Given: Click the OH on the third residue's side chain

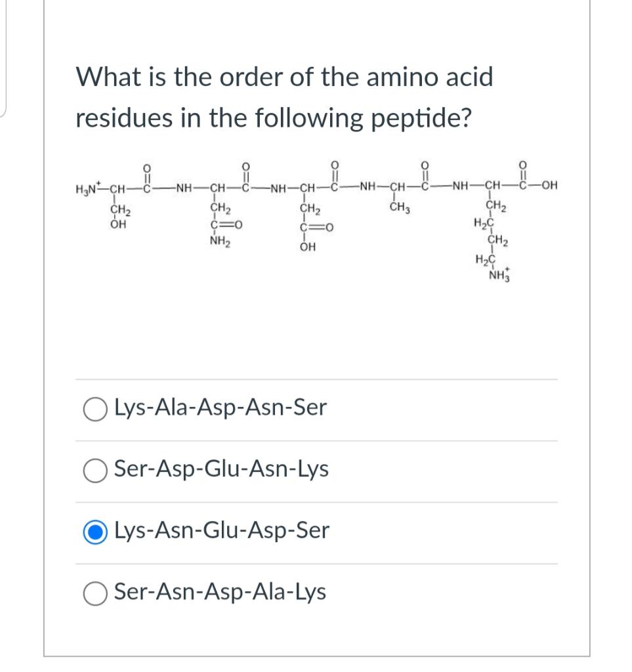Looking at the screenshot, I should [308, 247].
